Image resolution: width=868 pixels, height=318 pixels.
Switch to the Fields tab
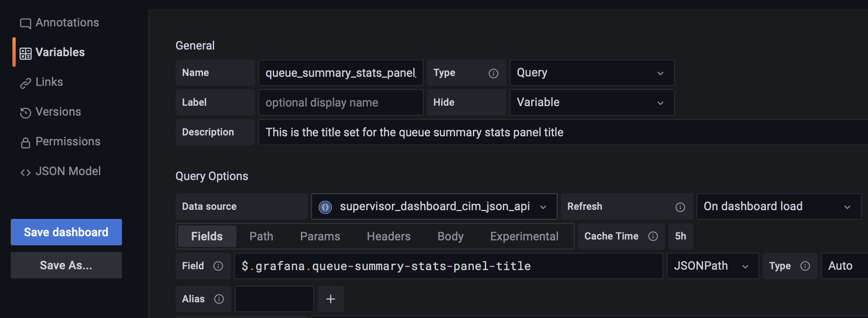[207, 236]
